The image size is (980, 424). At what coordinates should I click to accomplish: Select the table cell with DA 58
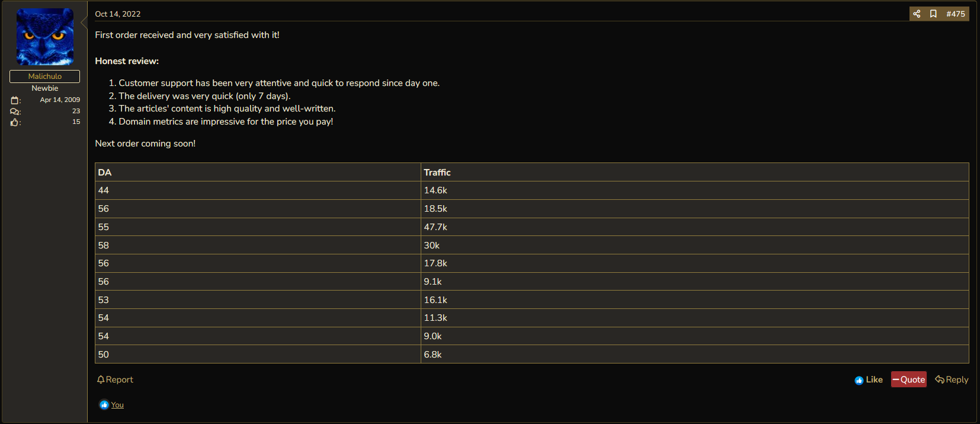(258, 246)
